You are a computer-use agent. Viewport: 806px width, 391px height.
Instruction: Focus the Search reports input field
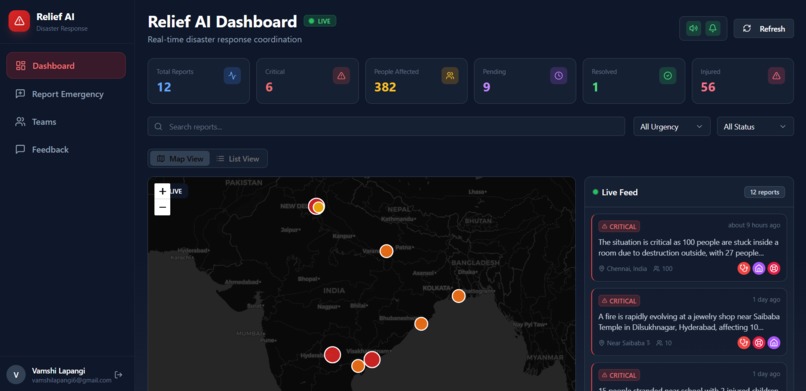(x=386, y=126)
